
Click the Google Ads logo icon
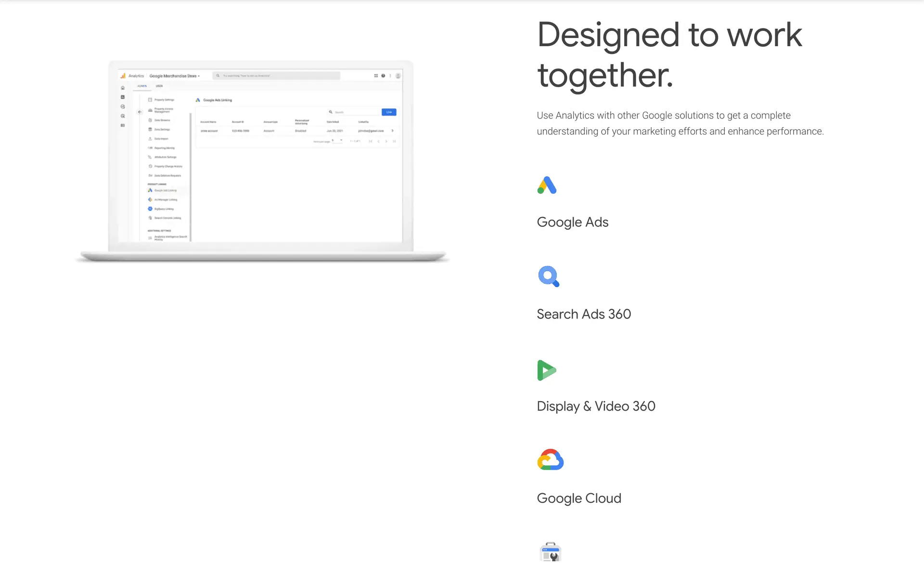pyautogui.click(x=547, y=185)
